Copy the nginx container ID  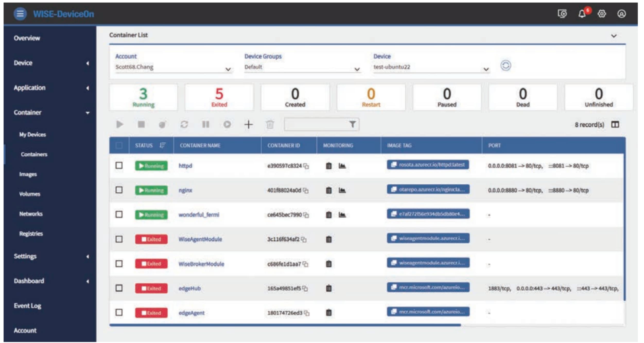pos(306,191)
